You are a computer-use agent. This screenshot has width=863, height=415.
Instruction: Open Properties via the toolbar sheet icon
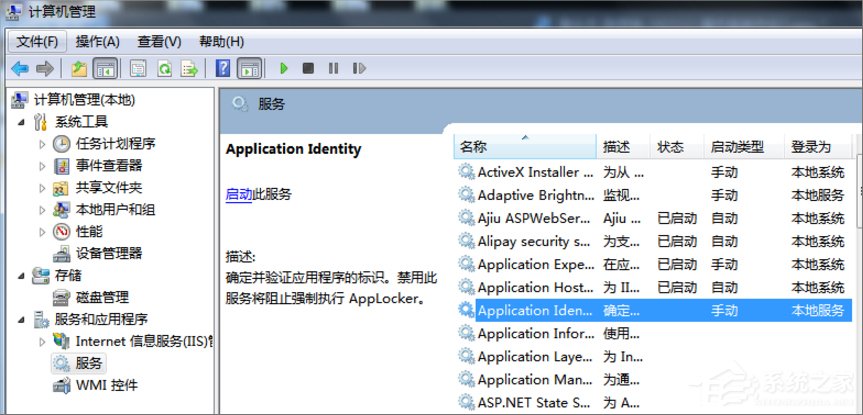pyautogui.click(x=138, y=69)
